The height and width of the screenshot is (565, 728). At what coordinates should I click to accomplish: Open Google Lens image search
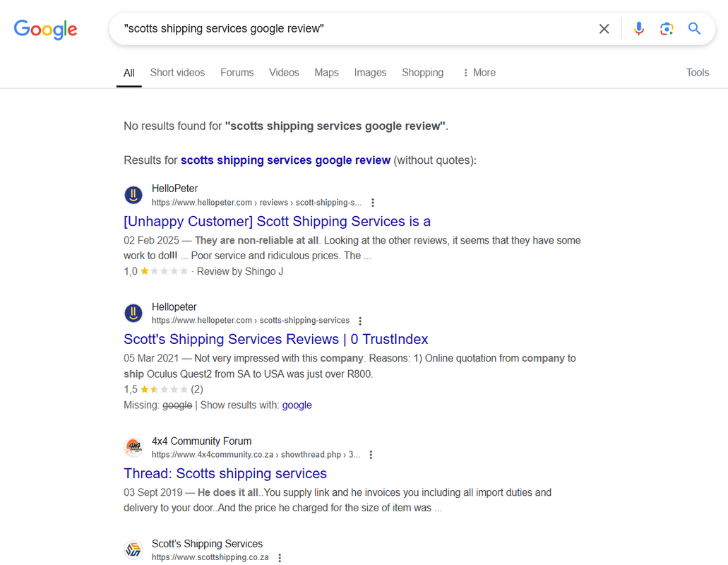click(667, 29)
